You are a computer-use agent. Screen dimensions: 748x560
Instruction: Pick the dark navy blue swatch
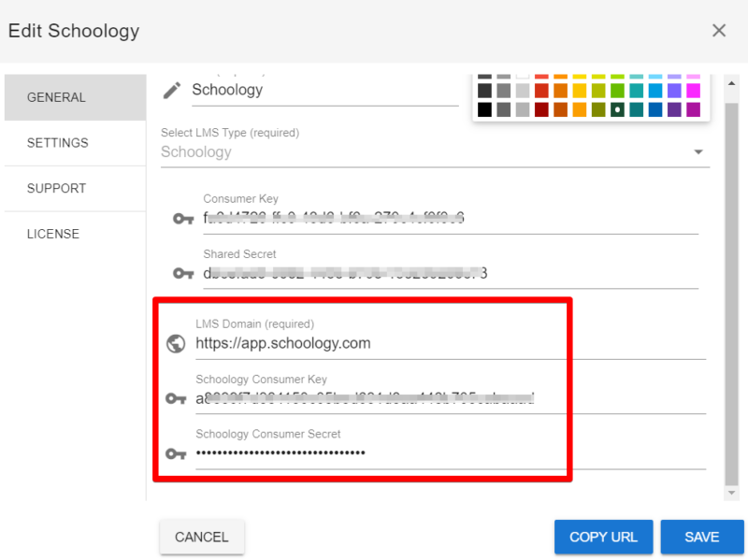655,109
